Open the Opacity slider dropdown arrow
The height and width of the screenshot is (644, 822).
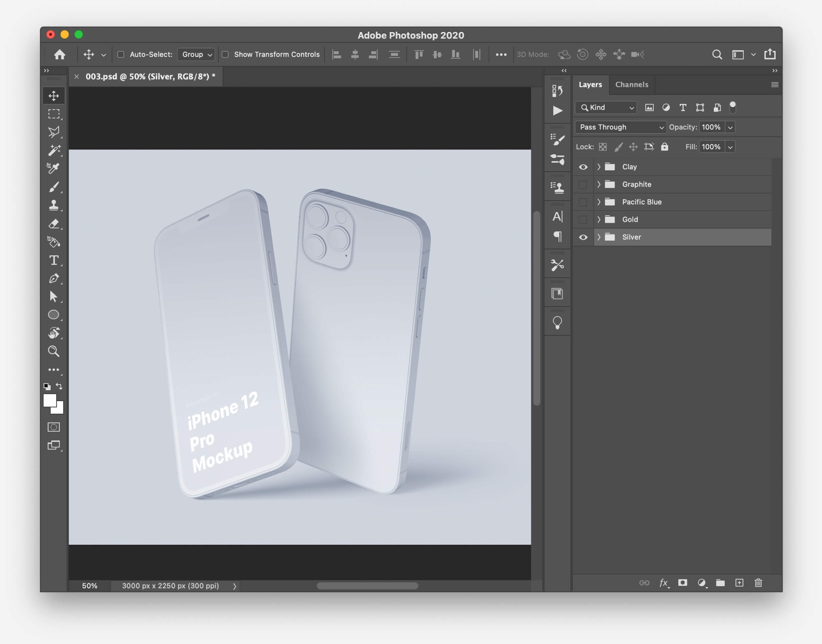pos(730,127)
